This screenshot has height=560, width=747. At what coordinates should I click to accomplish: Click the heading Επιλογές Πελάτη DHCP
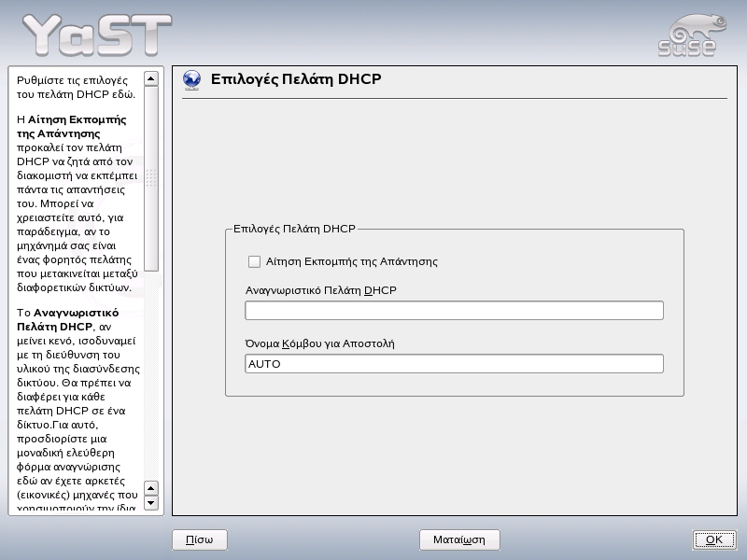click(296, 79)
